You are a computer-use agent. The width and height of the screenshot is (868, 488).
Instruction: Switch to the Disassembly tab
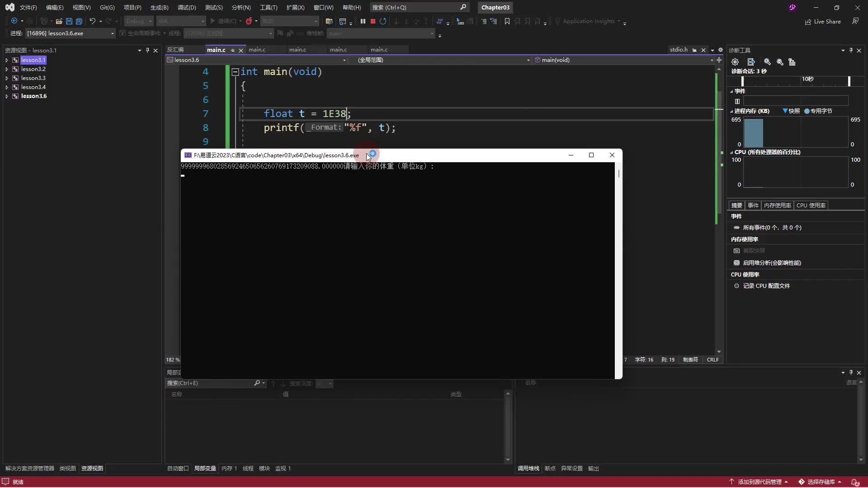pyautogui.click(x=175, y=50)
